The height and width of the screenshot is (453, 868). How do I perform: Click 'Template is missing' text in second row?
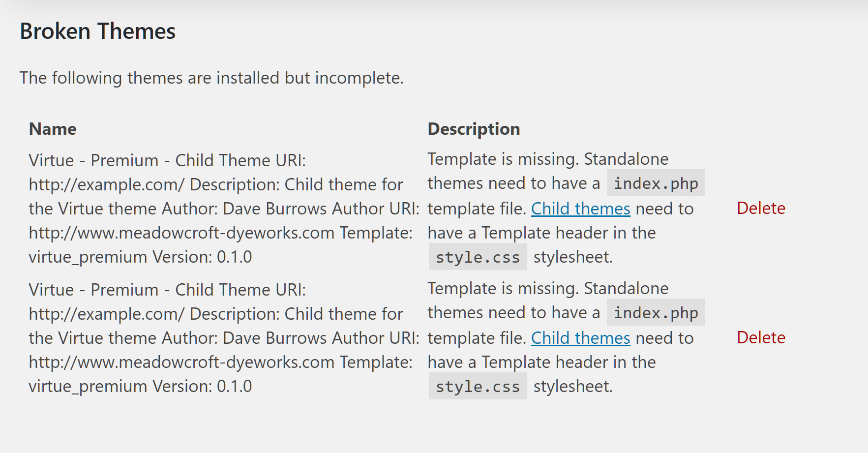coord(503,288)
